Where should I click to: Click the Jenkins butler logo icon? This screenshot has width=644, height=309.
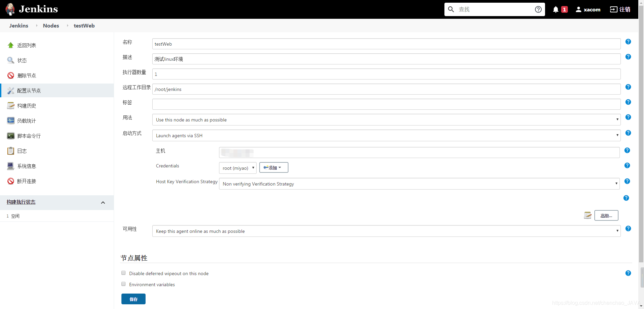click(10, 9)
